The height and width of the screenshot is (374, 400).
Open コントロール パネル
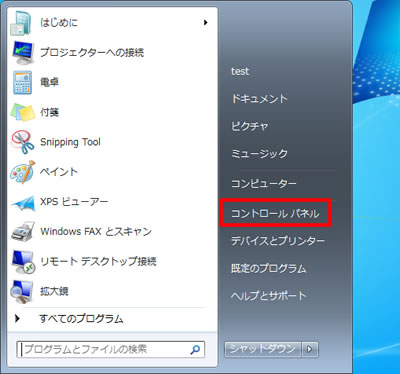click(275, 213)
